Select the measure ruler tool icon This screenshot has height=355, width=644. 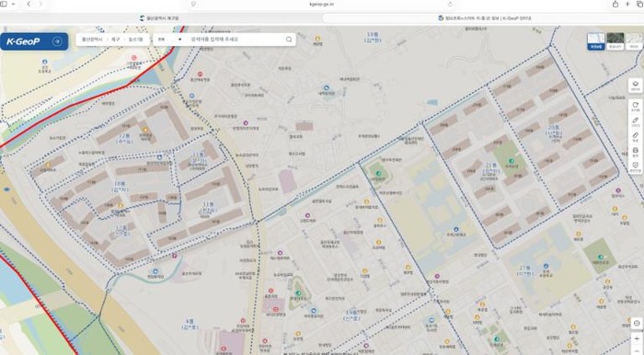[635, 137]
